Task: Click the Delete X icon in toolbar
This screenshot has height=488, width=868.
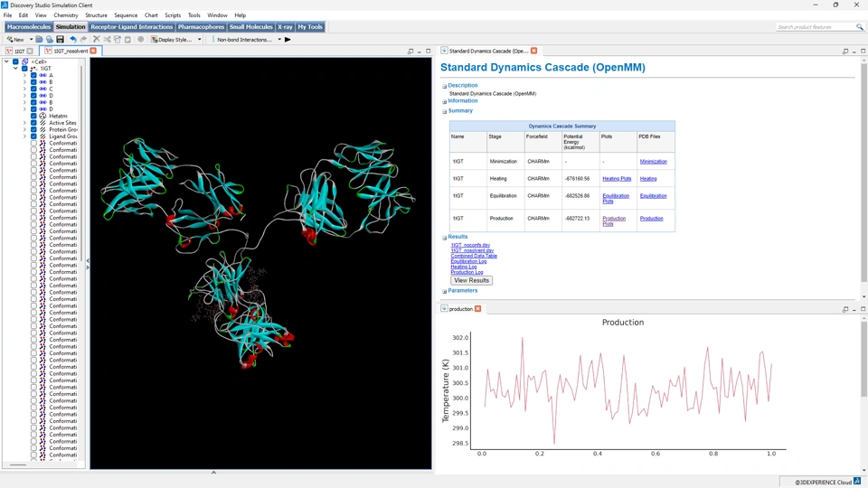Action: pos(97,40)
